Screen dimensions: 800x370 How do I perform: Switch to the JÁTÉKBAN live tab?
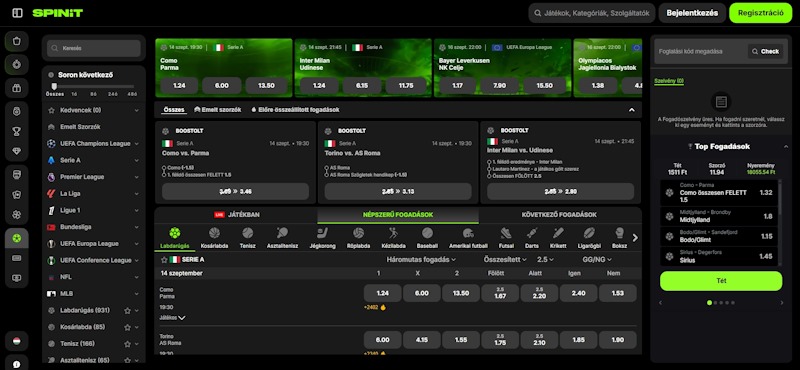click(x=236, y=215)
